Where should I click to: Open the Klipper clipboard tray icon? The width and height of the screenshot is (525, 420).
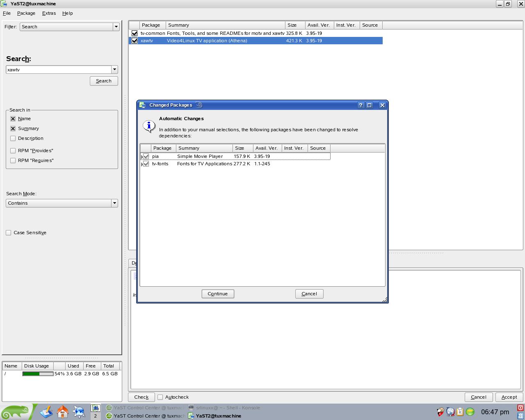coord(460,412)
